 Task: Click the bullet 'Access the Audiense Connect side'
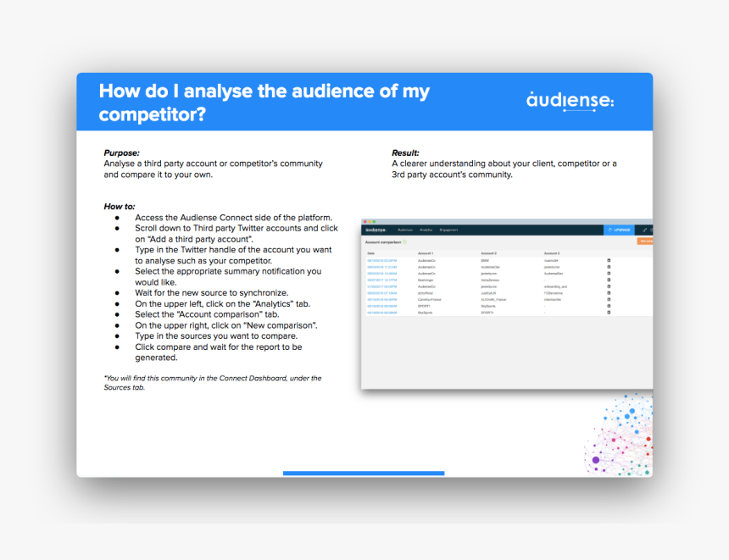[x=233, y=218]
